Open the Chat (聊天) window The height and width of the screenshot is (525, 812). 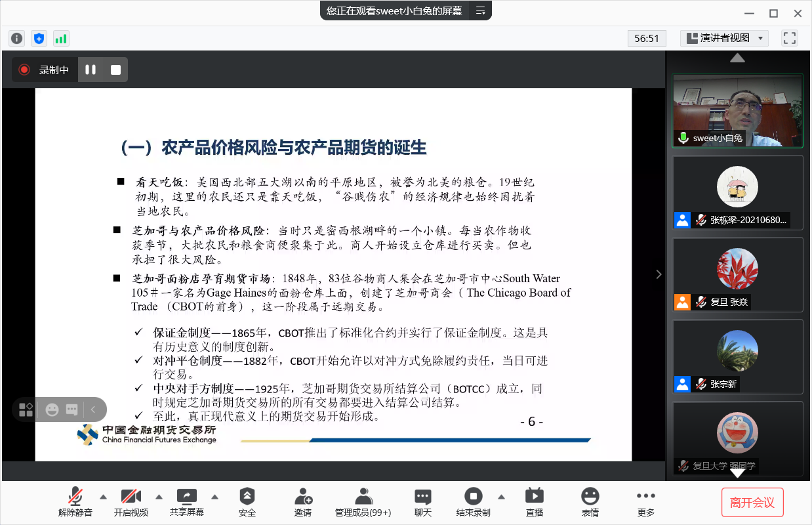[x=423, y=502]
